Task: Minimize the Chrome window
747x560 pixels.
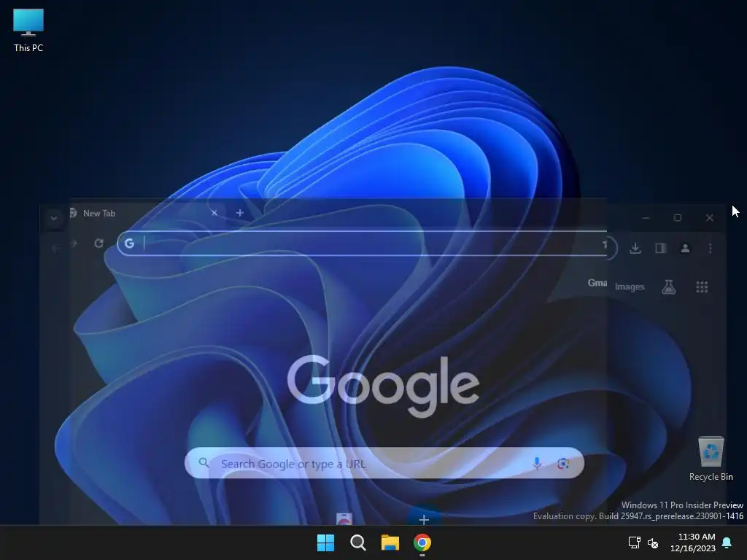Action: tap(646, 217)
